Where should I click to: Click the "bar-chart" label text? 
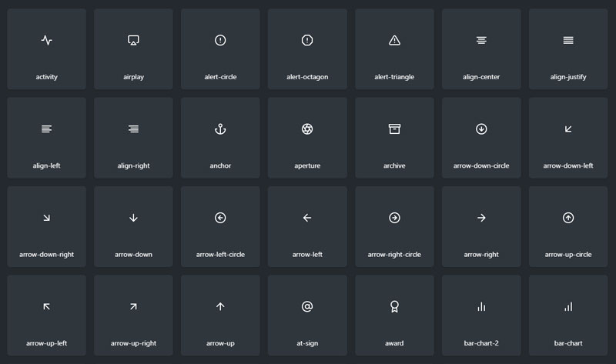[x=568, y=343]
